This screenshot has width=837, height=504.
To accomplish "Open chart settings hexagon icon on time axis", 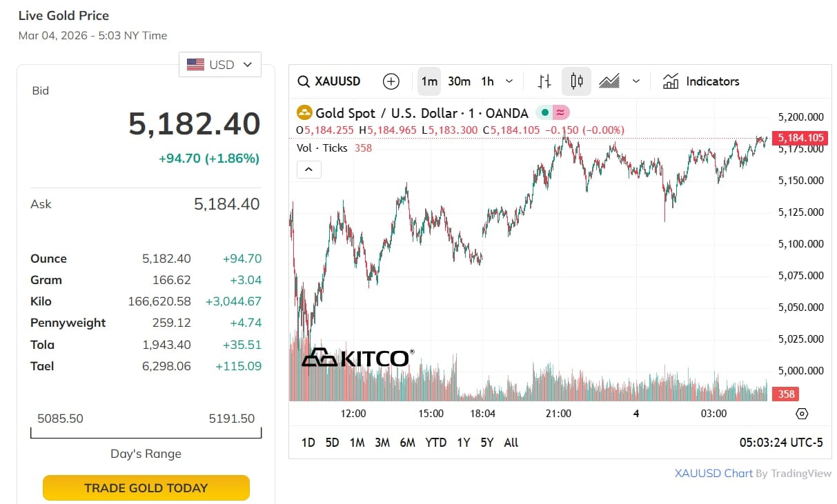I will click(802, 414).
